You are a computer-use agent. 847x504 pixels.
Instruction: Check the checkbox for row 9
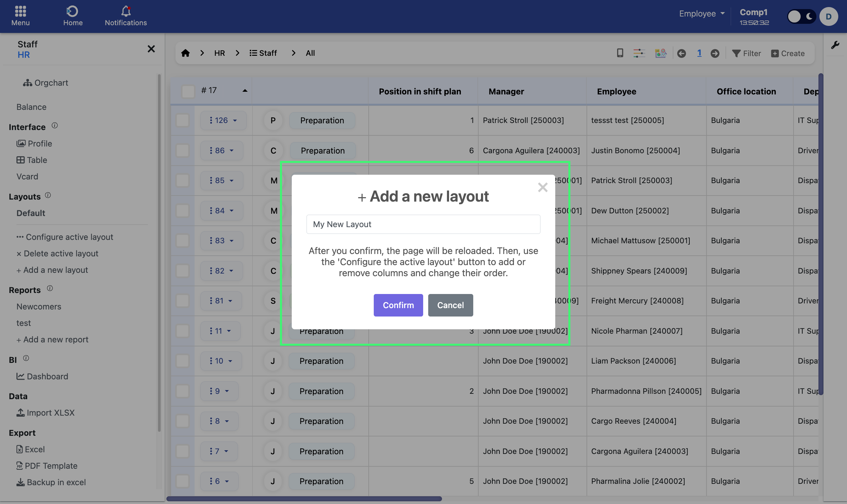coord(183,391)
